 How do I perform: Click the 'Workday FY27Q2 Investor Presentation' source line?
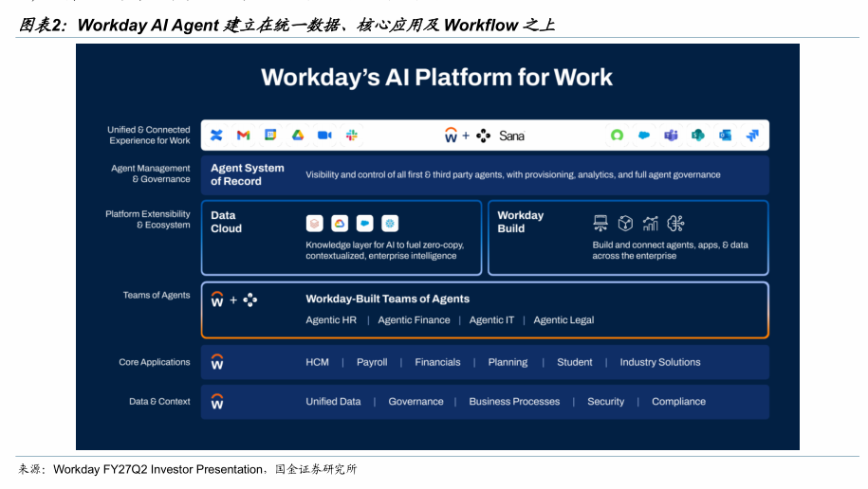[x=188, y=469]
